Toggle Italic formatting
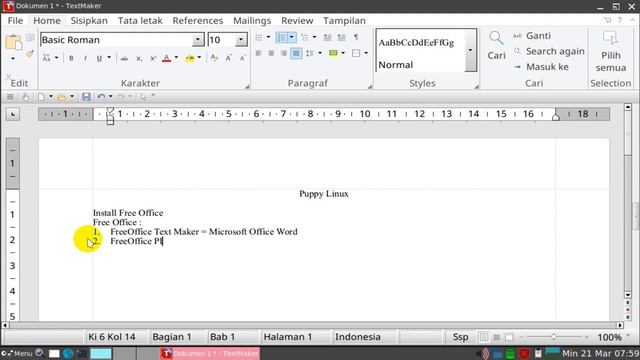The height and width of the screenshot is (360, 640). [x=85, y=58]
